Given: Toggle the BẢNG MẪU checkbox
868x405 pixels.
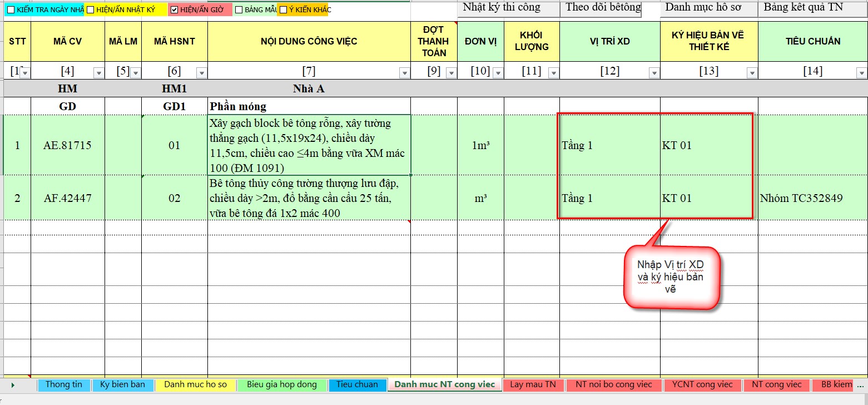Looking at the screenshot, I should 239,9.
